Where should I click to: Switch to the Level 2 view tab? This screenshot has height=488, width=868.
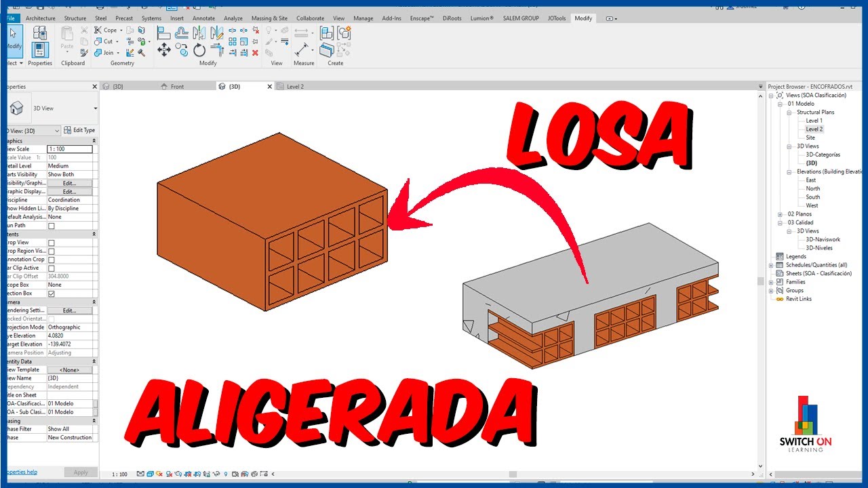(295, 87)
